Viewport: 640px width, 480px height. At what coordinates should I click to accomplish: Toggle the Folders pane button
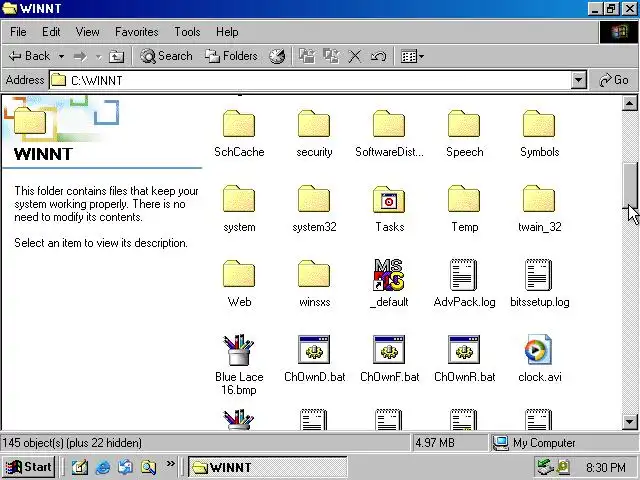point(231,56)
